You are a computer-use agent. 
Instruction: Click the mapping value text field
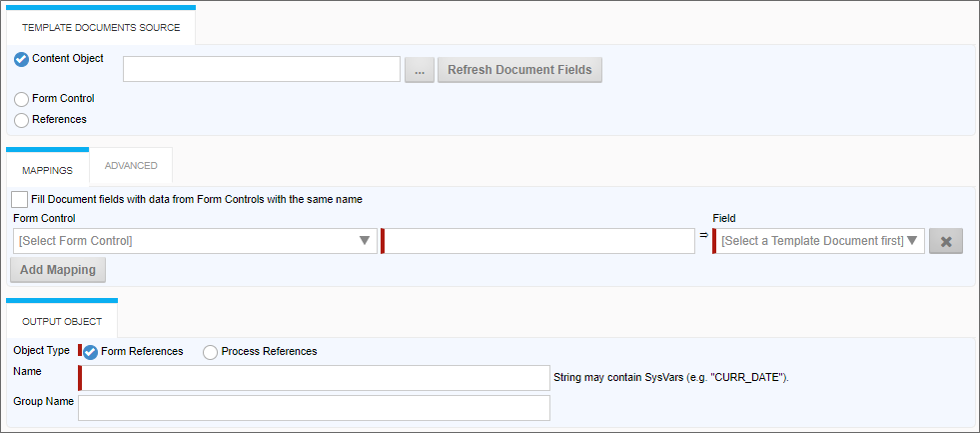pyautogui.click(x=538, y=241)
